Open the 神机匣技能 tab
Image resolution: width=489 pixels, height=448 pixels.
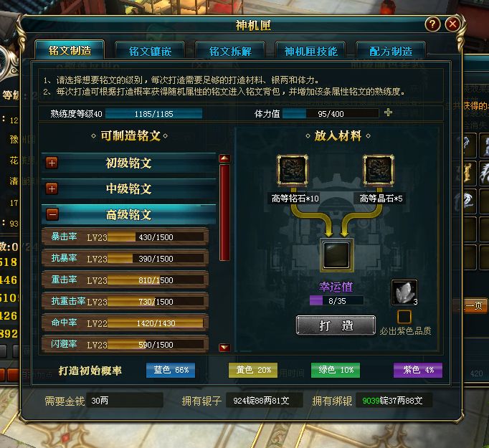click(x=310, y=50)
